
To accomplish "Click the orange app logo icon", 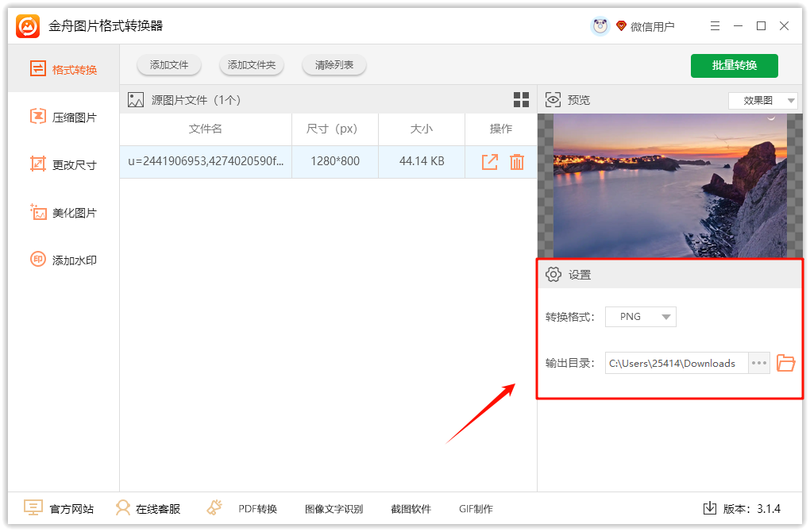I will 28,26.
